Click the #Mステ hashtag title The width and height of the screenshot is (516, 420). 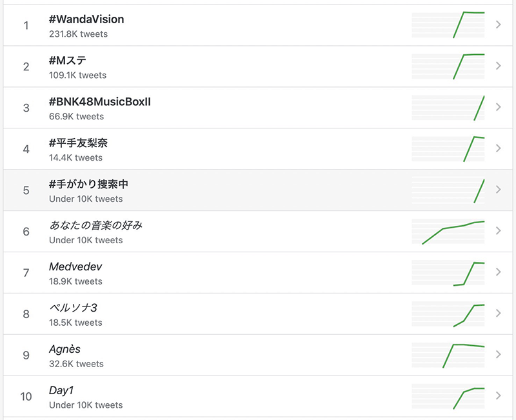(68, 61)
